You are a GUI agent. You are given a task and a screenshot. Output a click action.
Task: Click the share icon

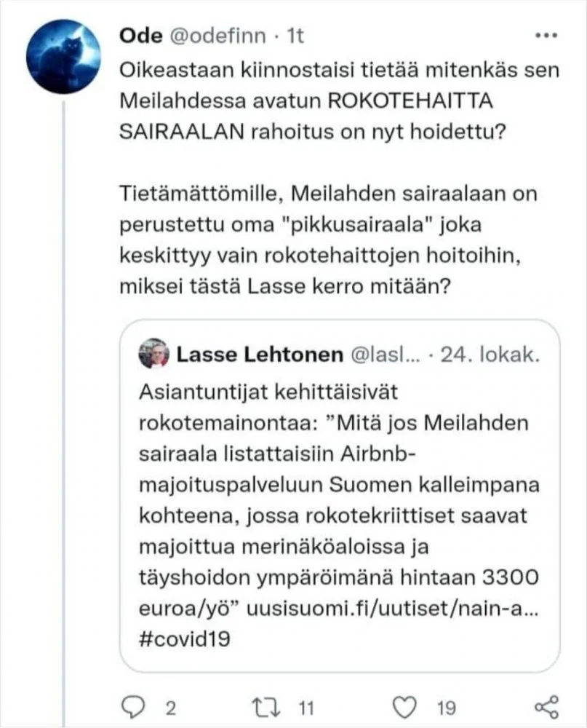pos(545,706)
